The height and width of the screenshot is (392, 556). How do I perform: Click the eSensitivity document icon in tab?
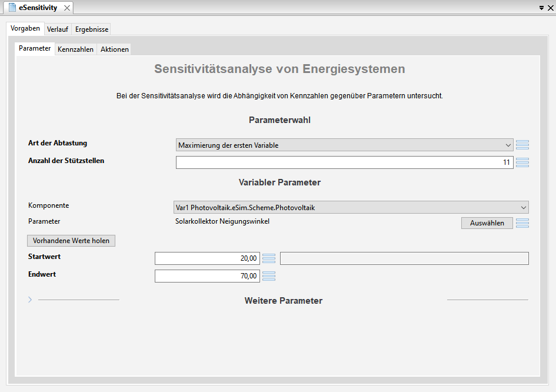(12, 8)
